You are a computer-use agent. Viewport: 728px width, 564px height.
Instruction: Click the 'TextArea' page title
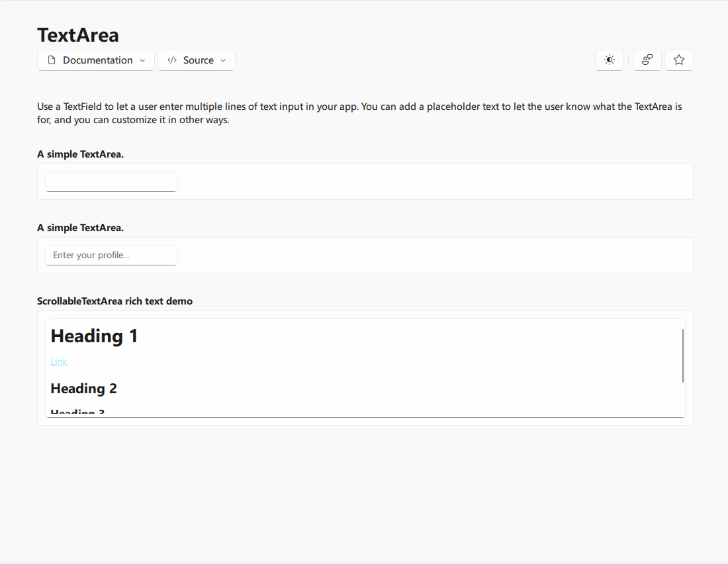point(78,35)
